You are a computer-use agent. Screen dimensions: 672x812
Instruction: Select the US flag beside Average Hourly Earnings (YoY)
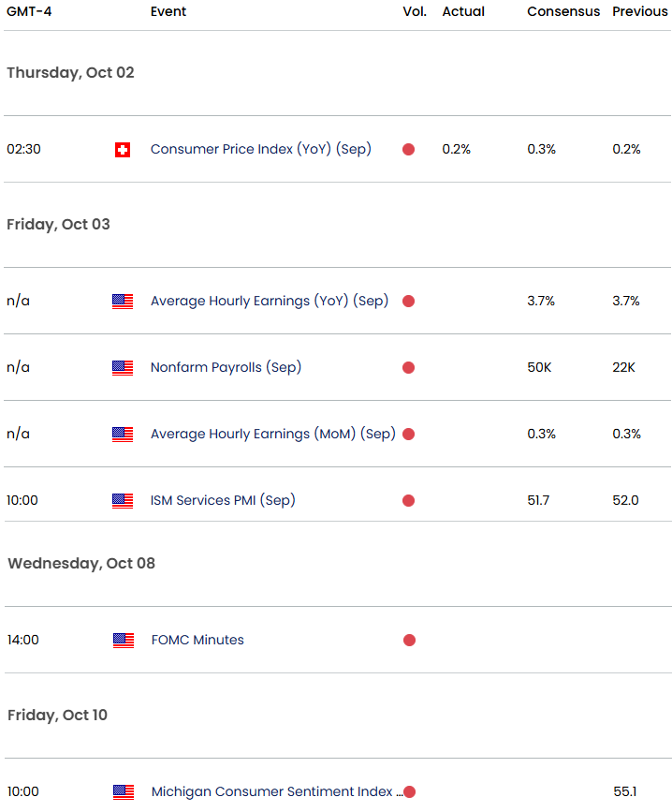pyautogui.click(x=122, y=301)
